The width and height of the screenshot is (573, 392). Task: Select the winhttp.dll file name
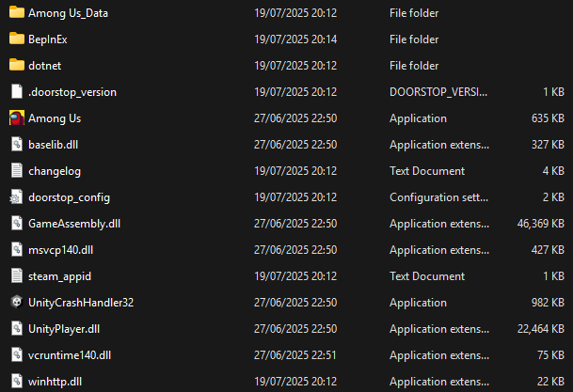56,382
